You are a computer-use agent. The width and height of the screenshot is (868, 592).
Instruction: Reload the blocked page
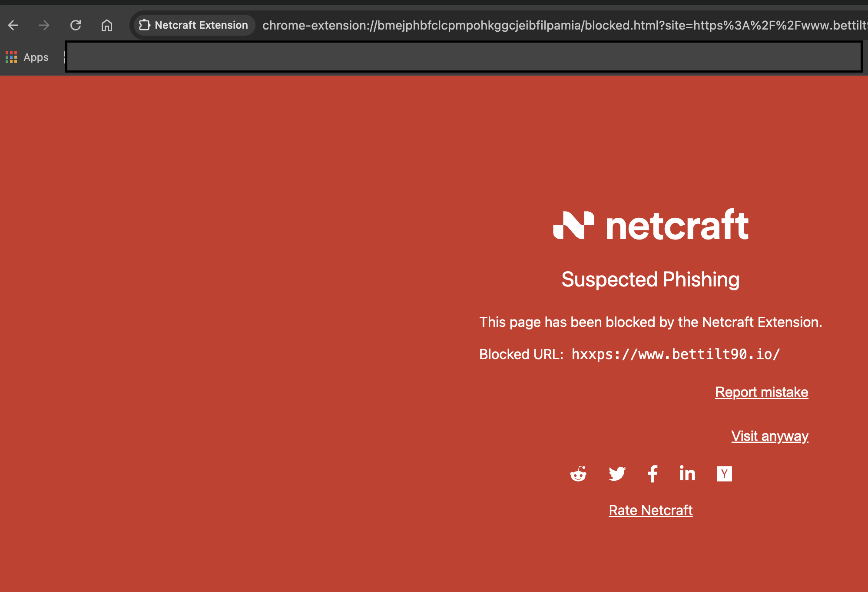coord(76,25)
